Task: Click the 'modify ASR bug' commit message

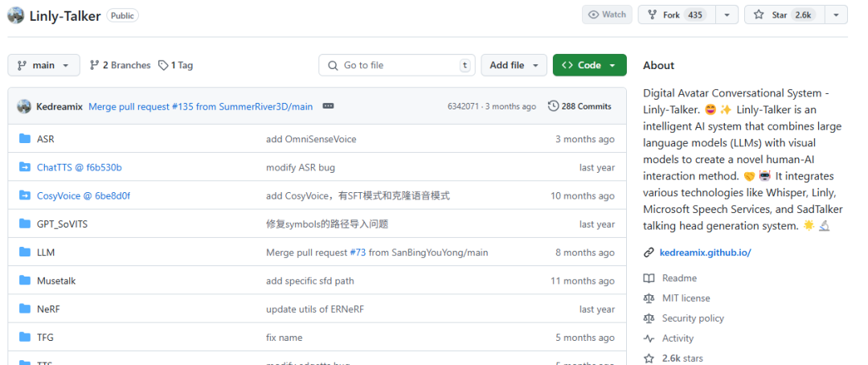Action: pos(300,167)
